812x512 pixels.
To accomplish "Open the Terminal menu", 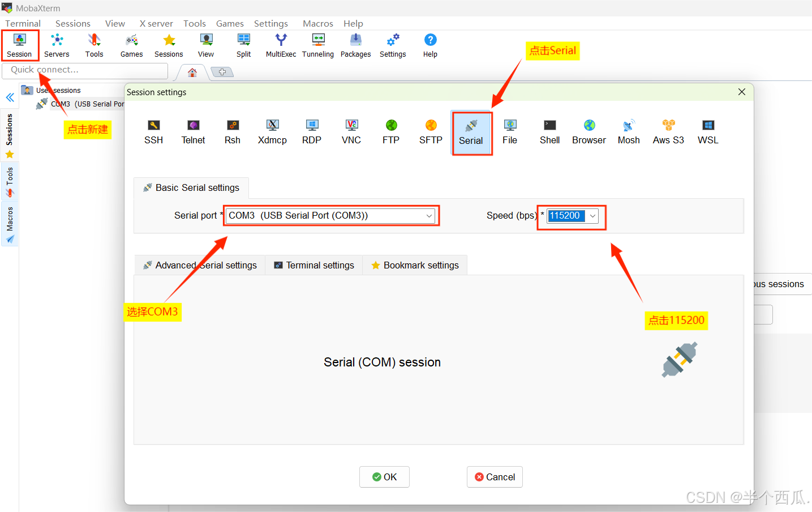I will (x=23, y=23).
